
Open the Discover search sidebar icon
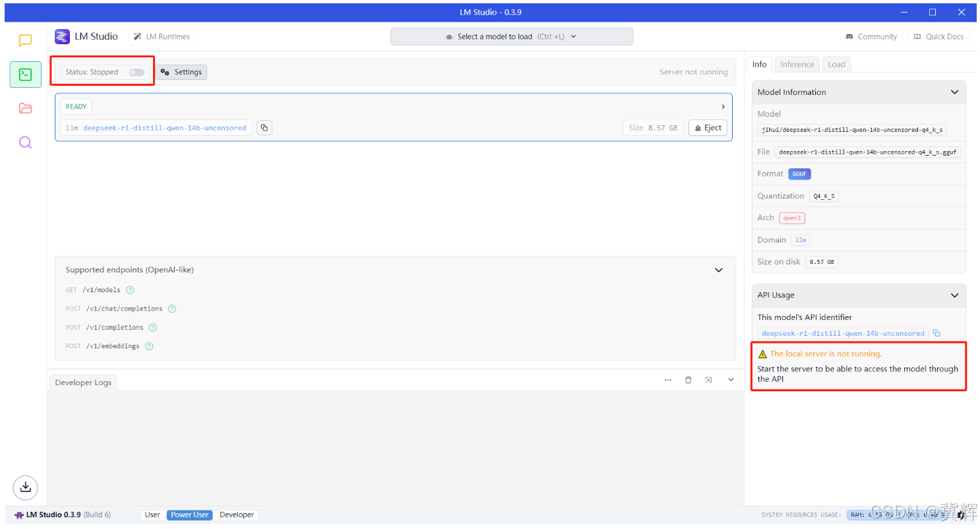[x=25, y=142]
